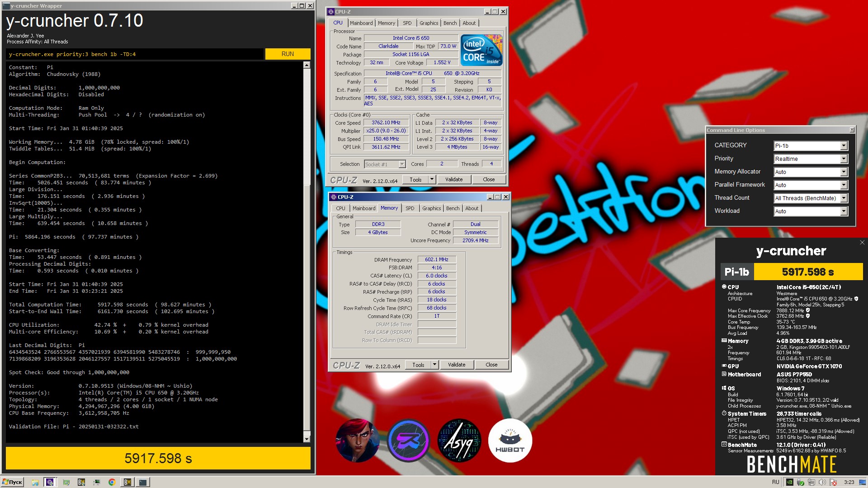
Task: Click Close button in lower CPU-Z window
Action: [x=491, y=365]
